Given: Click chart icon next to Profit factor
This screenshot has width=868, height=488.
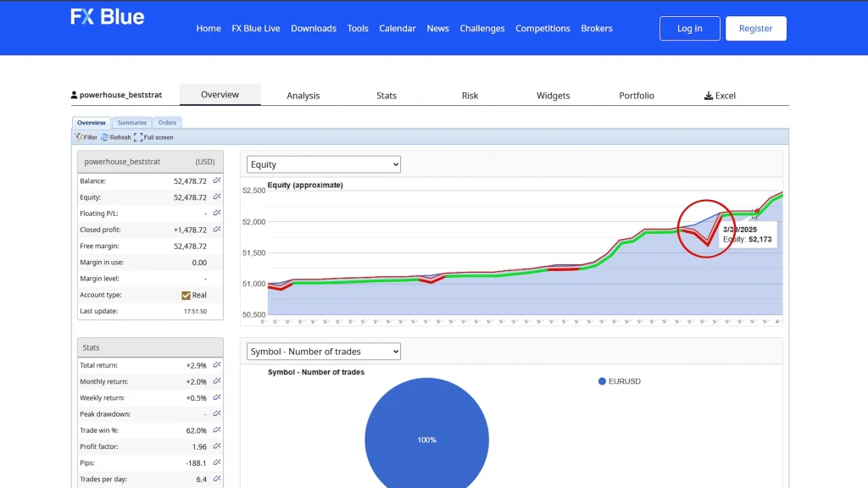Looking at the screenshot, I should [216, 446].
